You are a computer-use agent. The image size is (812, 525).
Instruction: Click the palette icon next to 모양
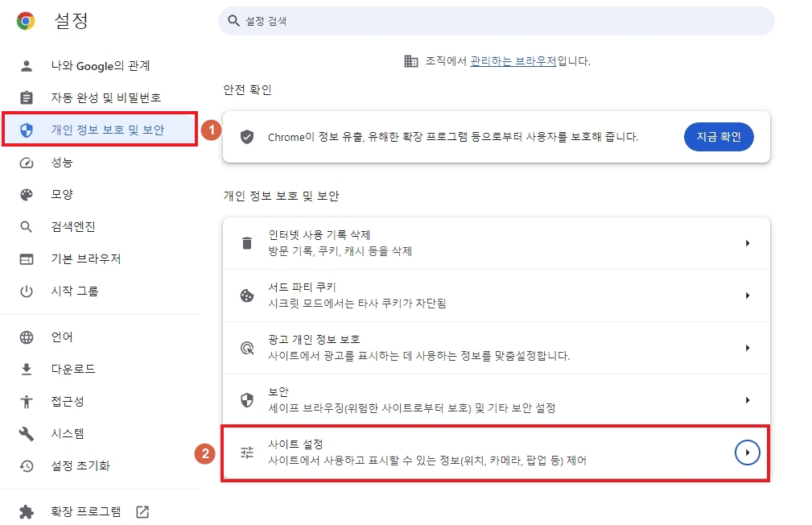coord(26,194)
